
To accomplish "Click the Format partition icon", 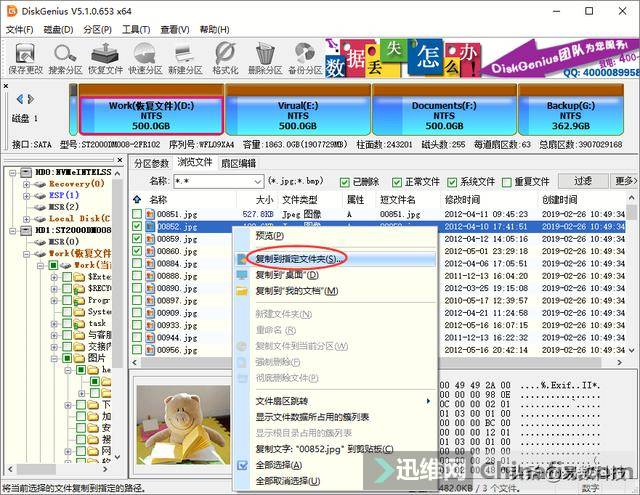I will [225, 56].
